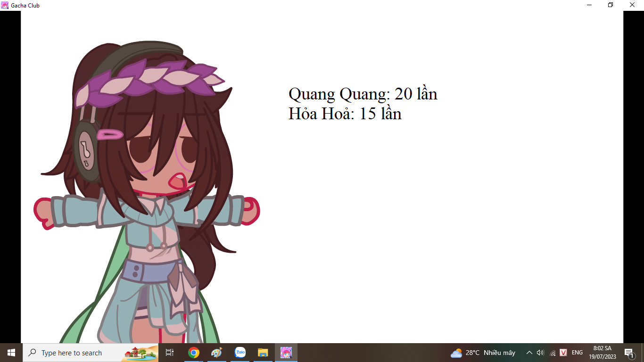Switch the ENG input language
The height and width of the screenshot is (362, 644).
pos(577,353)
